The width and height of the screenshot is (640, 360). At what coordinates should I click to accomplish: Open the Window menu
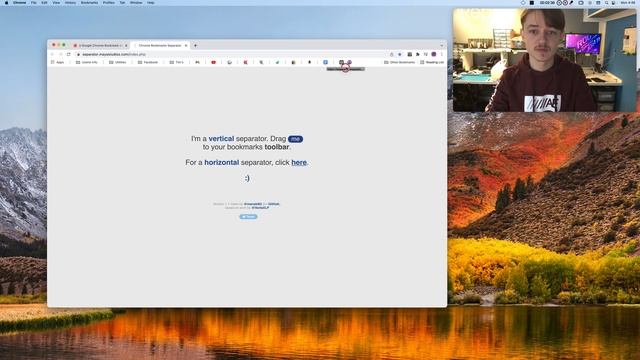click(136, 2)
